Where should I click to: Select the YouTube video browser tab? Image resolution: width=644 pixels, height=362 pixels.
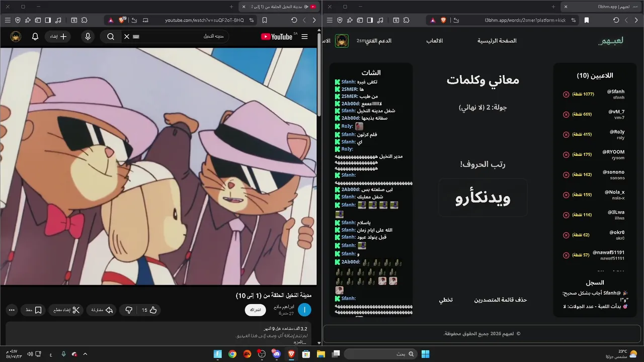pyautogui.click(x=279, y=7)
